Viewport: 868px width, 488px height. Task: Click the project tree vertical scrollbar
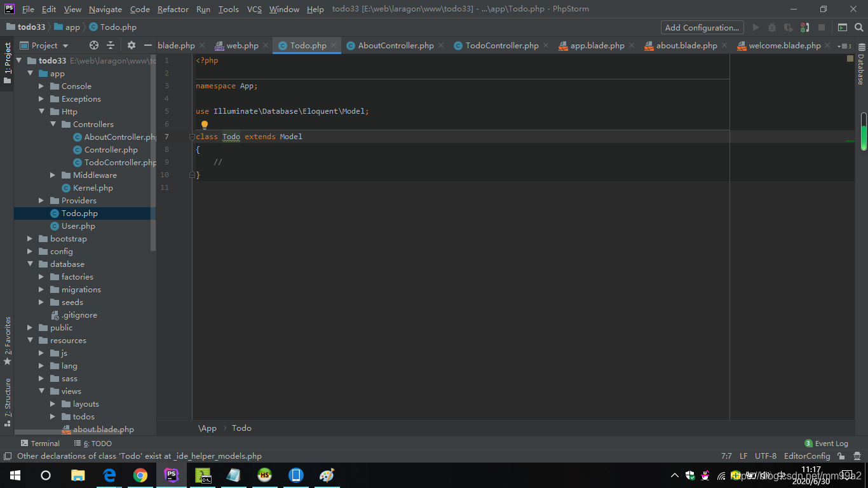(153, 152)
